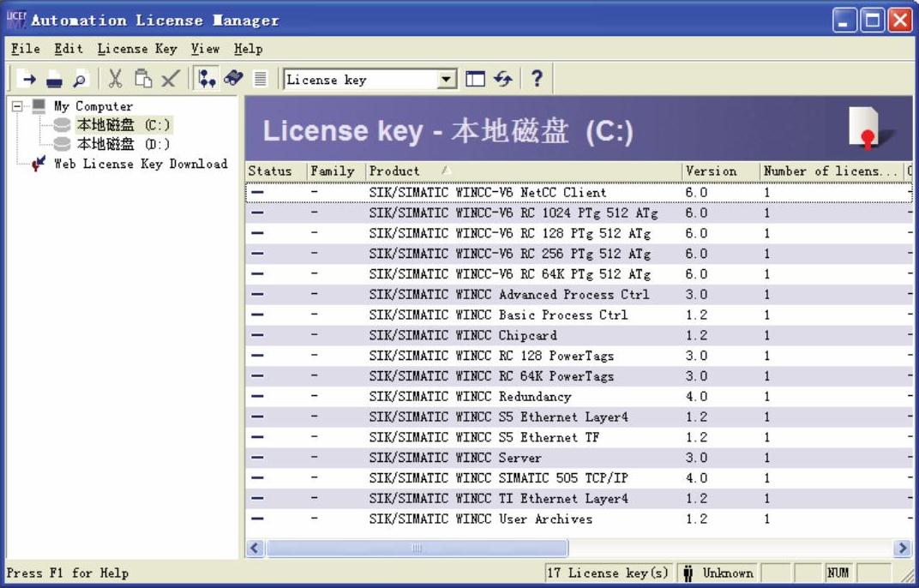This screenshot has height=588, width=919.
Task: Click the print icon in toolbar
Action: click(x=54, y=80)
